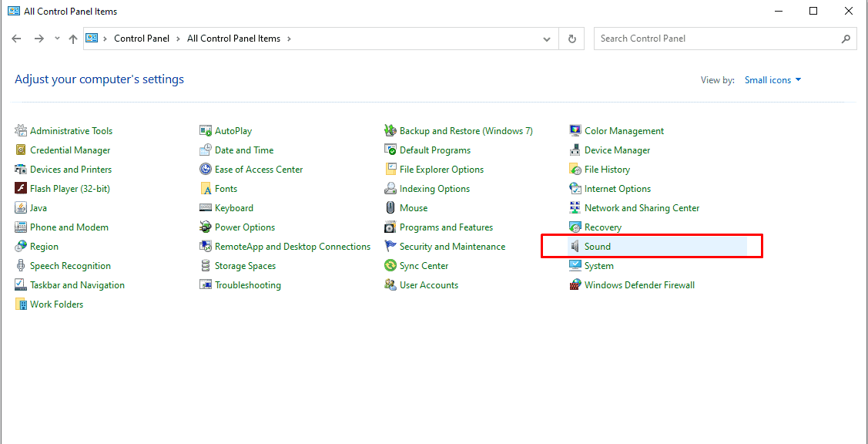Open the Network and Sharing Center link
868x444 pixels.
point(642,208)
